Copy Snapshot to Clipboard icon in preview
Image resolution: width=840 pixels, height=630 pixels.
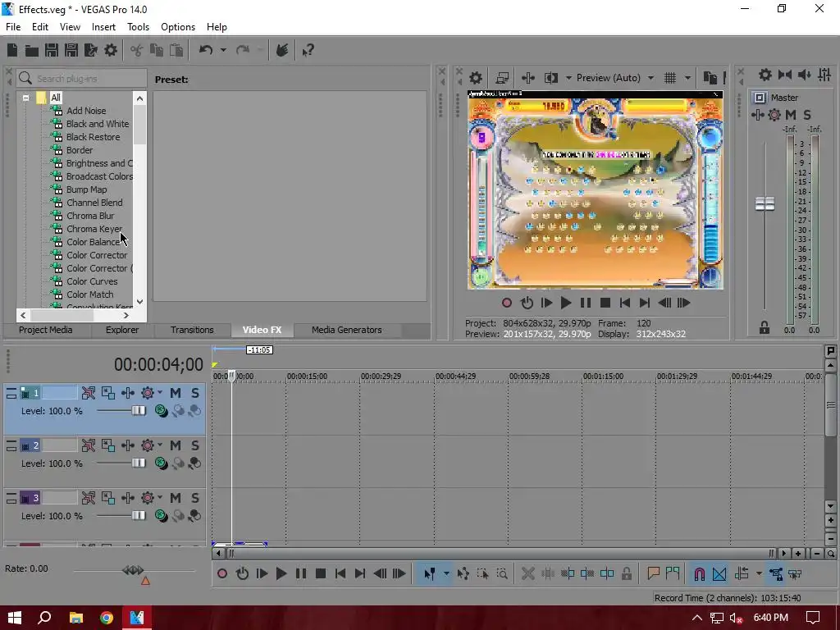710,78
